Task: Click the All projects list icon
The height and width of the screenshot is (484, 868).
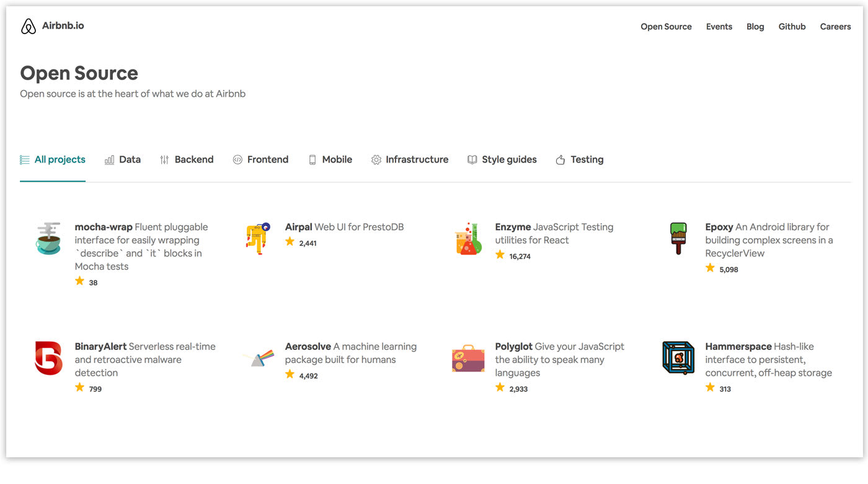Action: pos(23,159)
